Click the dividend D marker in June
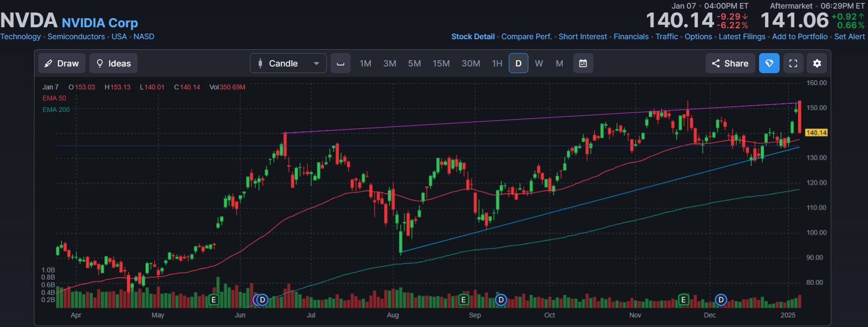868x327 pixels. 262,300
